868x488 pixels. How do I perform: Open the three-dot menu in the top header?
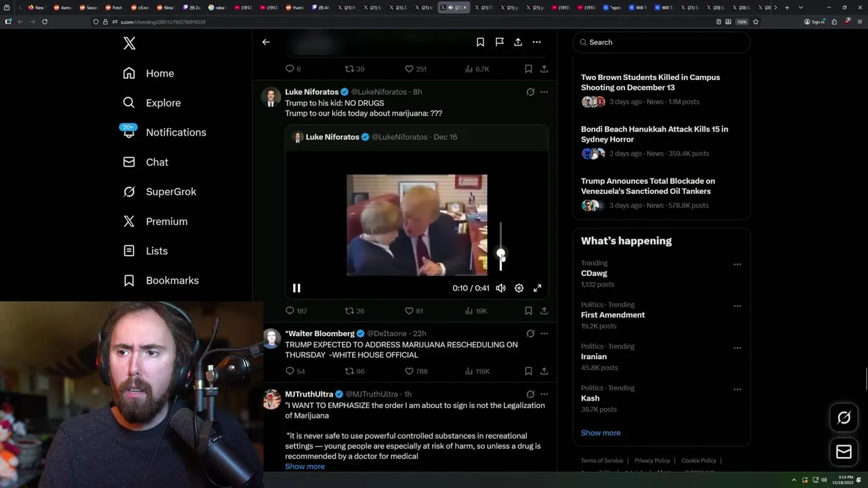pyautogui.click(x=536, y=42)
